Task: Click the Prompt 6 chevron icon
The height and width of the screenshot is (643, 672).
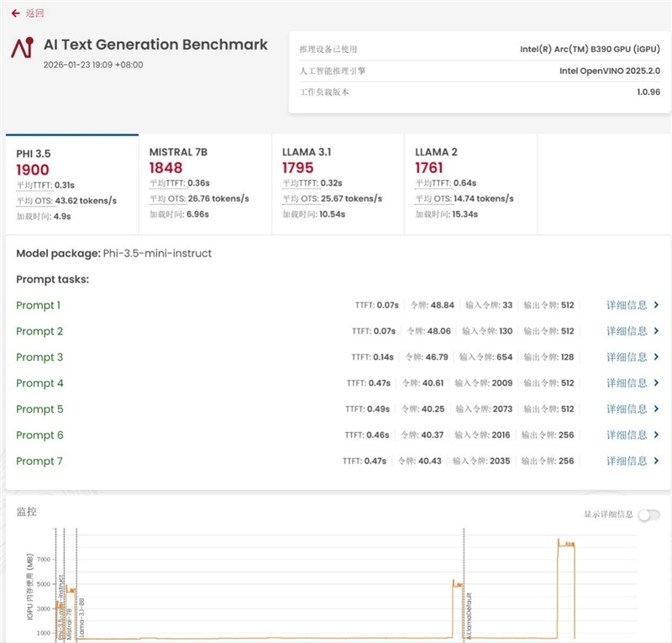Action: [x=656, y=435]
